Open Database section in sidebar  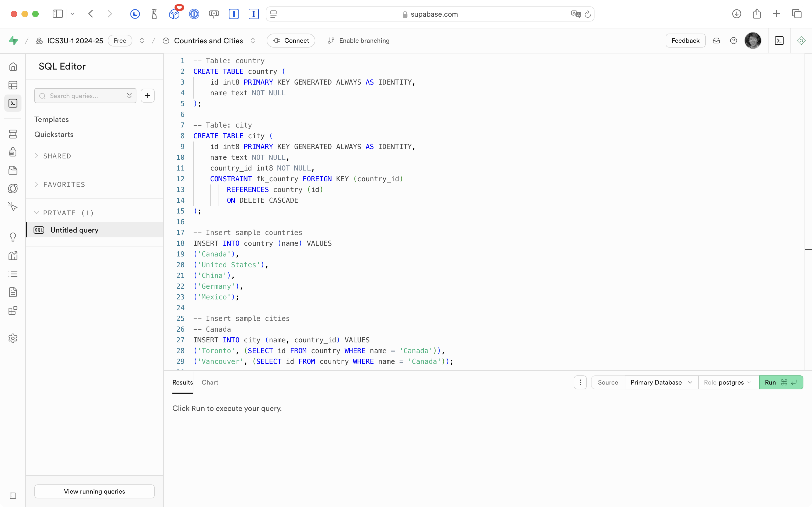point(13,134)
